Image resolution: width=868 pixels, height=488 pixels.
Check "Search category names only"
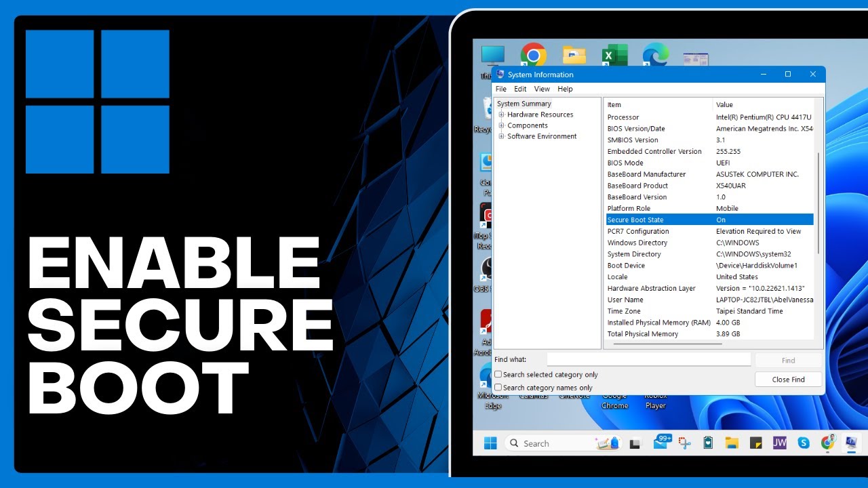point(498,386)
